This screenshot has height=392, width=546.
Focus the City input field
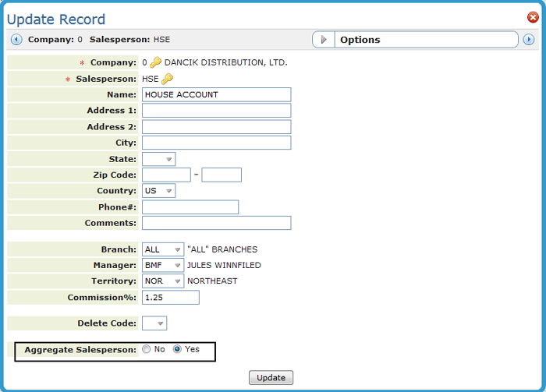pos(216,143)
